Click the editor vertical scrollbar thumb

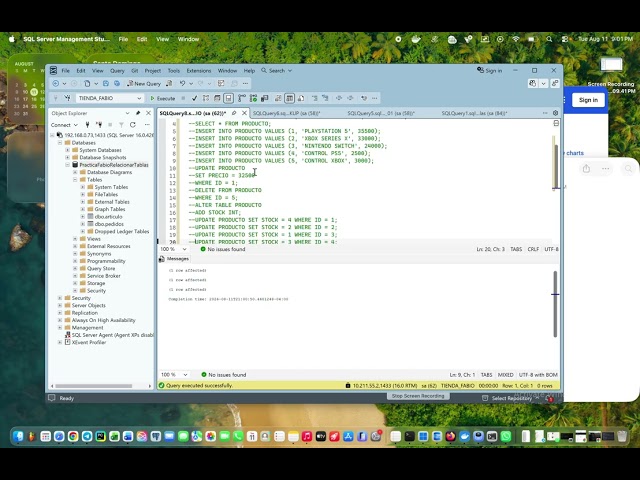pyautogui.click(x=556, y=167)
